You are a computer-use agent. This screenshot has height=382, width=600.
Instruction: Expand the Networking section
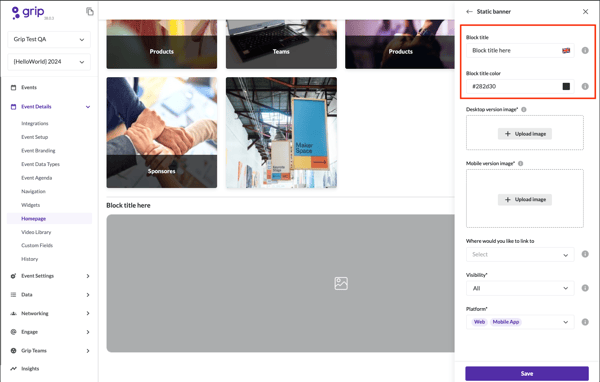(x=88, y=313)
